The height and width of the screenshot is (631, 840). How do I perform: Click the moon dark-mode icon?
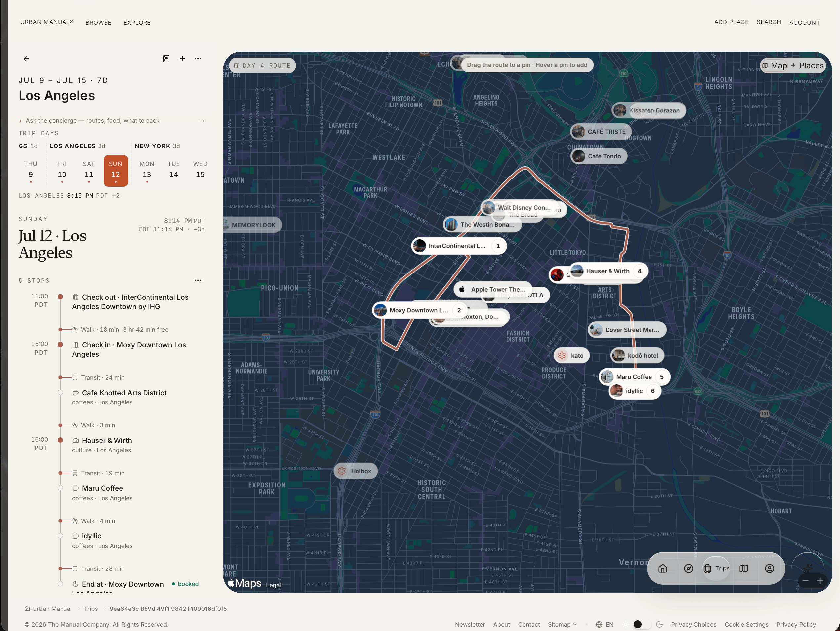tap(660, 624)
